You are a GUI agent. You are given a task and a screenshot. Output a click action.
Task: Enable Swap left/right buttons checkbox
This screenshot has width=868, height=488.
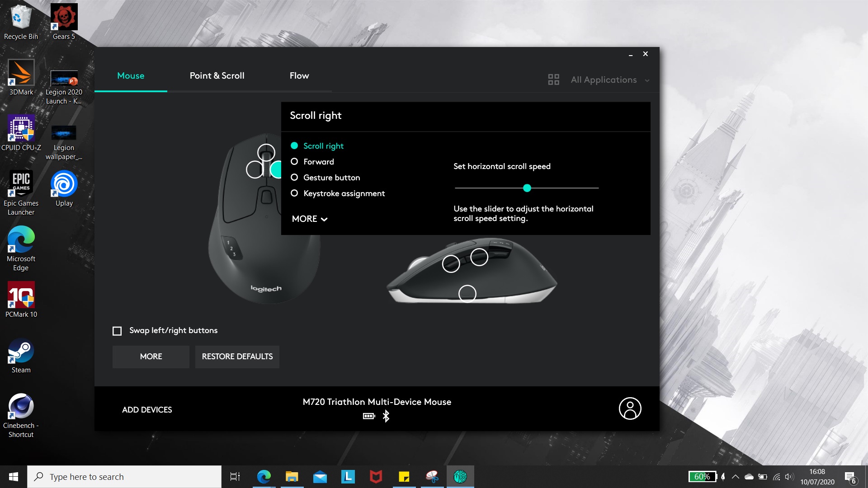(117, 331)
